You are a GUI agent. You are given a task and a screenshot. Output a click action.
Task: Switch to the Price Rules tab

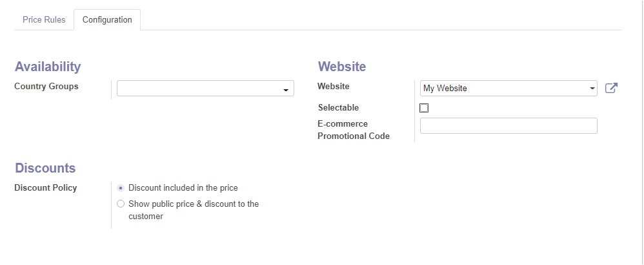44,20
